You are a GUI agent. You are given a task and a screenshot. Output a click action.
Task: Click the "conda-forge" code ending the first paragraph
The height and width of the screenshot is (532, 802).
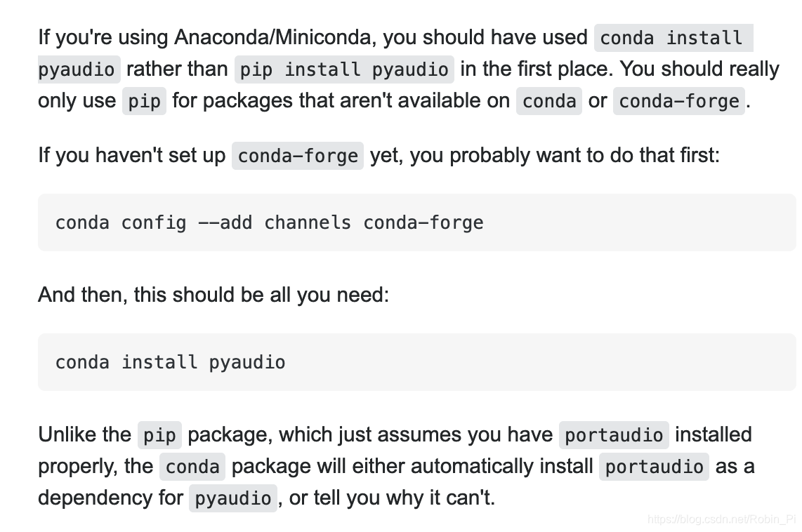tap(678, 101)
